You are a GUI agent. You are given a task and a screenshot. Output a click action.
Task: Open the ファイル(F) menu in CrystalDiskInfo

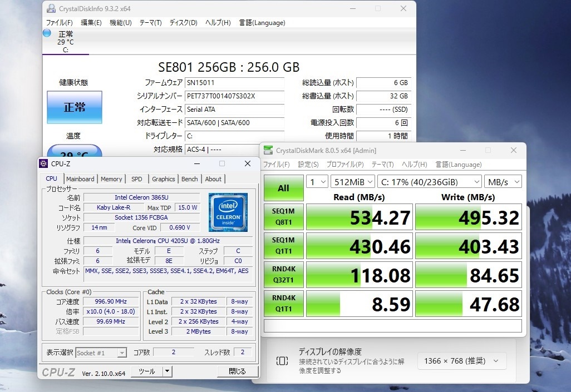60,23
